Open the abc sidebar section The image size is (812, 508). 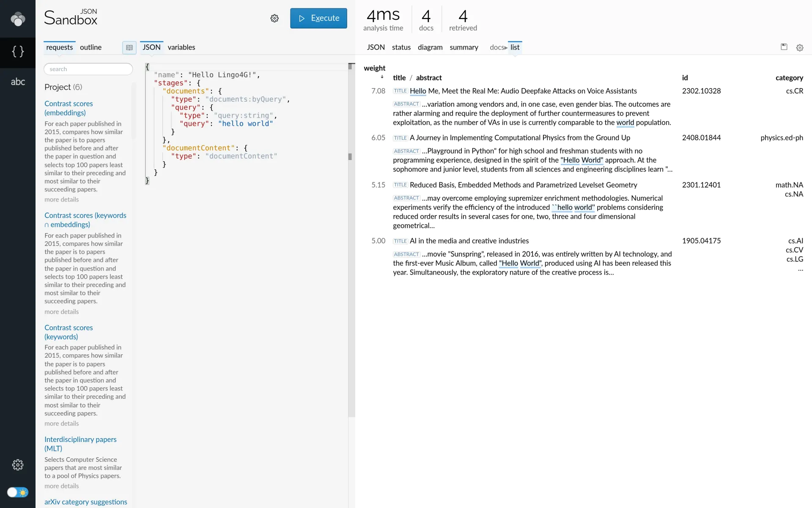18,82
